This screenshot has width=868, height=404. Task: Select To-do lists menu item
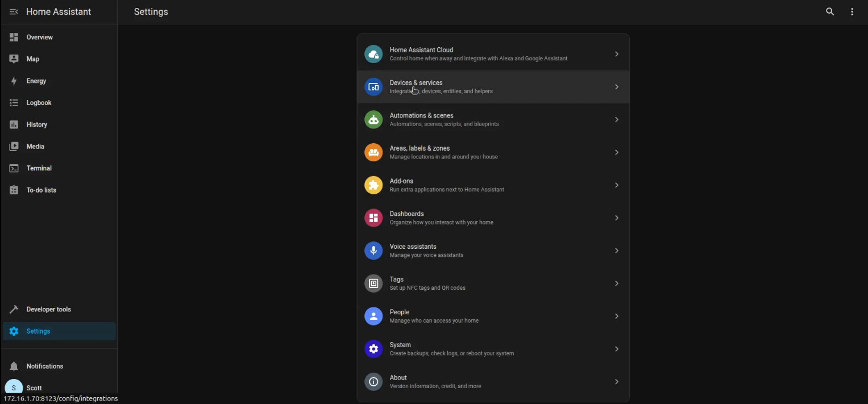(x=59, y=190)
